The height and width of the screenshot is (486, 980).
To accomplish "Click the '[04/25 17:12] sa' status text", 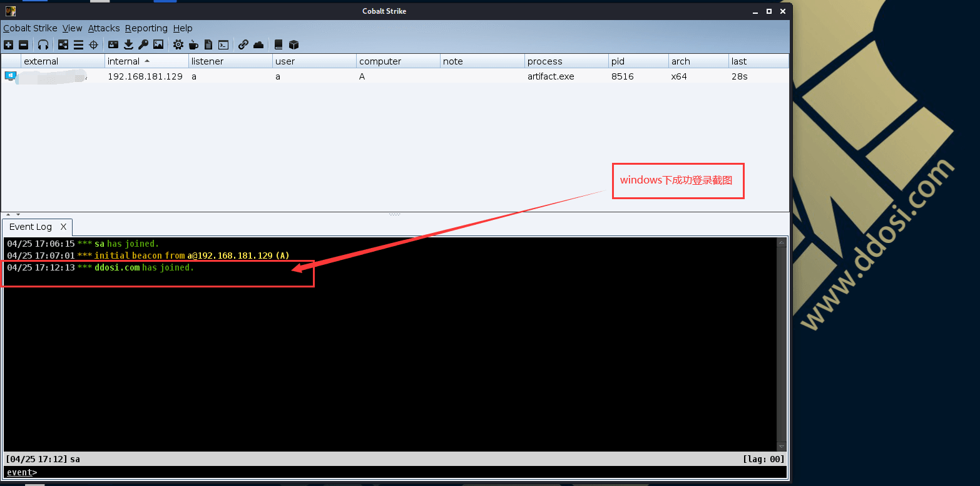I will pyautogui.click(x=43, y=459).
